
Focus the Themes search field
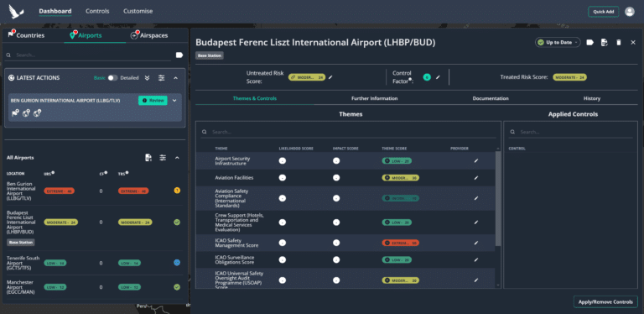348,132
